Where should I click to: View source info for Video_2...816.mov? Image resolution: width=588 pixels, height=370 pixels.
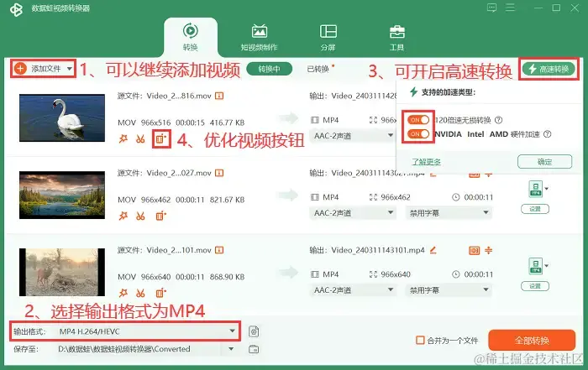(x=219, y=96)
